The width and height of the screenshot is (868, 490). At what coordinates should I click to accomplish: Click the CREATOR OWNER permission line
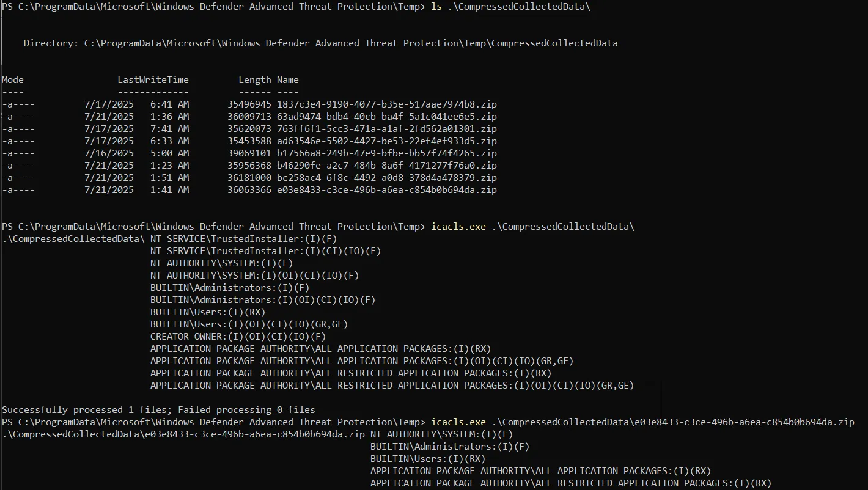238,337
